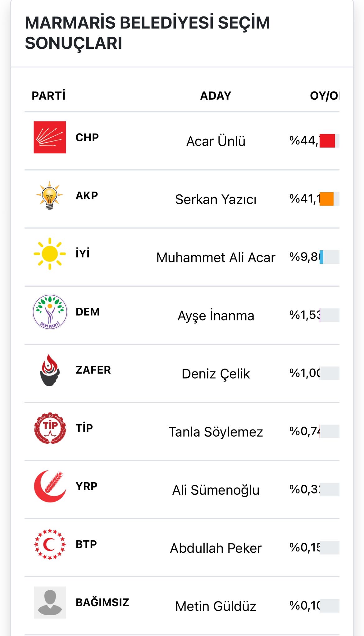Click the OY/ORAN column header
Screen dimensions: 364x636
point(324,96)
